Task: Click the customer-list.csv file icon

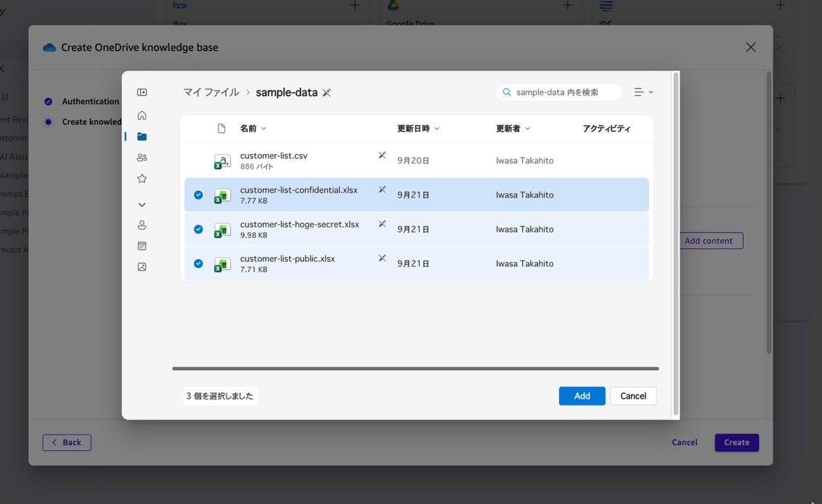Action: coord(222,161)
